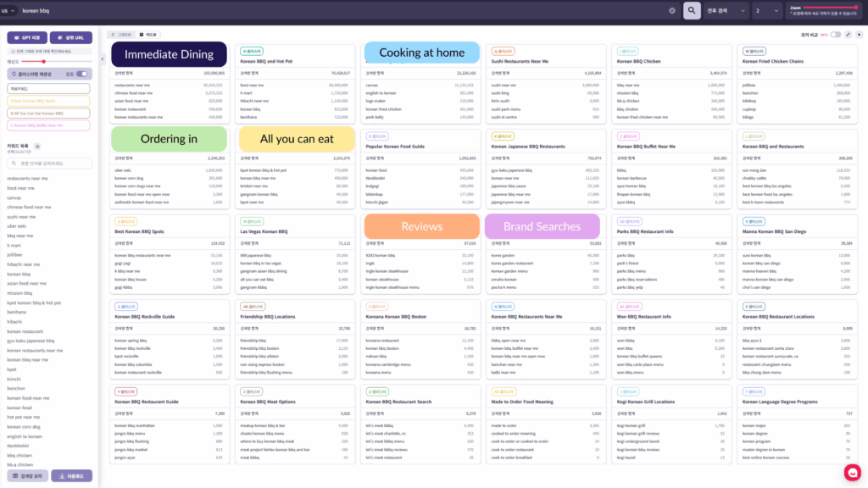
Task: Click the Won BBQ Restaurant Info card title
Action: click(x=644, y=317)
